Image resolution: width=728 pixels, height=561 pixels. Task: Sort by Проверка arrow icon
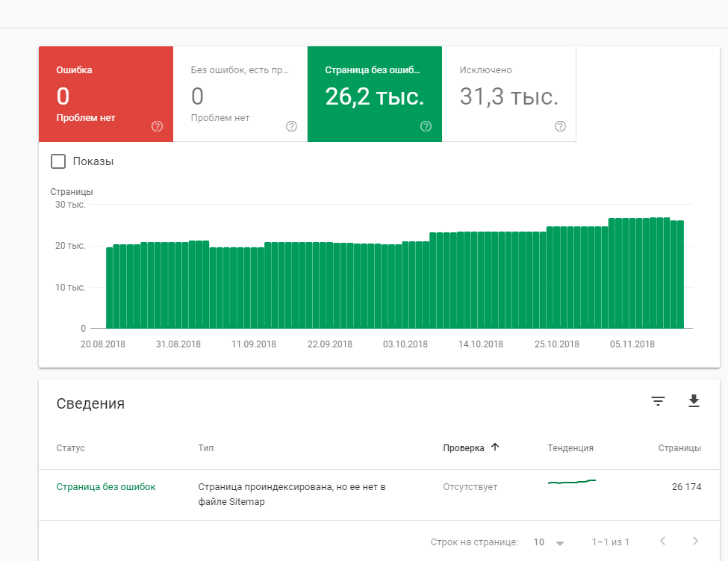tap(495, 447)
